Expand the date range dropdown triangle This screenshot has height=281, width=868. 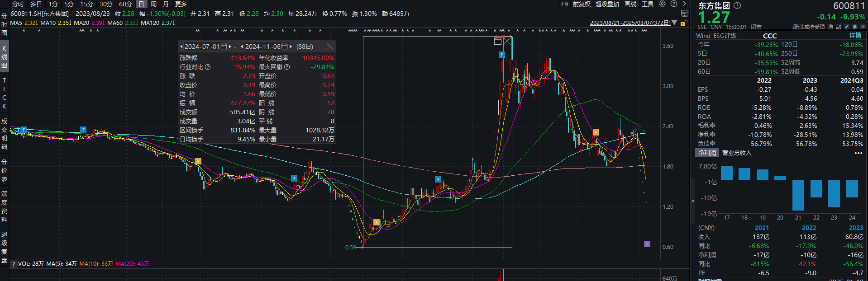coord(675,23)
